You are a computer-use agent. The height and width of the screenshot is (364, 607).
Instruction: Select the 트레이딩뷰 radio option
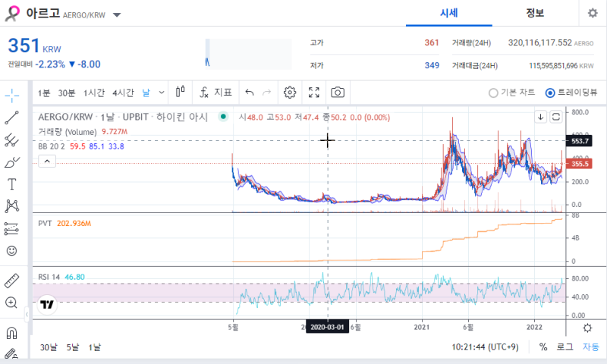[x=571, y=93]
